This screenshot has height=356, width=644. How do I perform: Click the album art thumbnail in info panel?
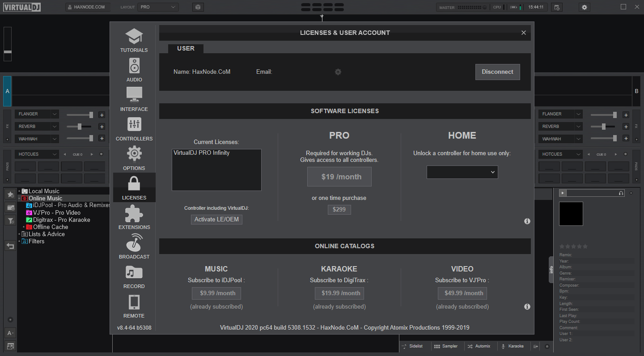(571, 214)
